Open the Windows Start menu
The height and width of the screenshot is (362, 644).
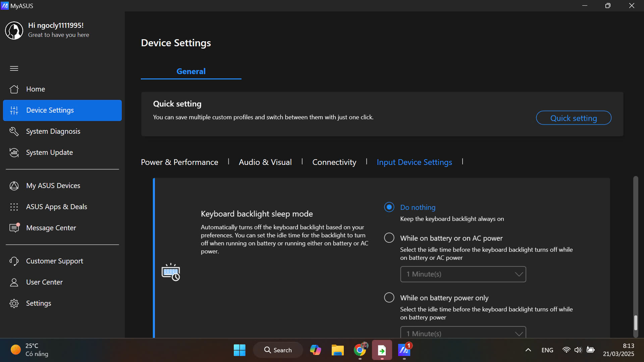click(239, 350)
